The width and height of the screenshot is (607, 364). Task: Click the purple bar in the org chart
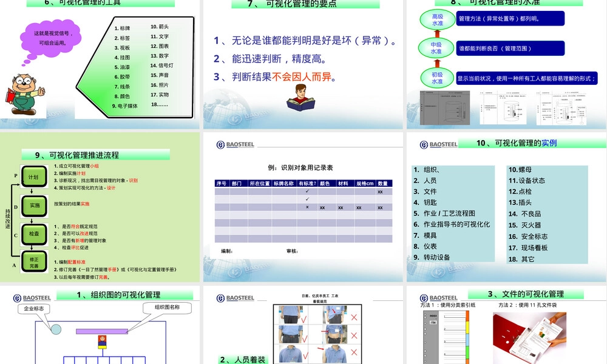point(102,331)
